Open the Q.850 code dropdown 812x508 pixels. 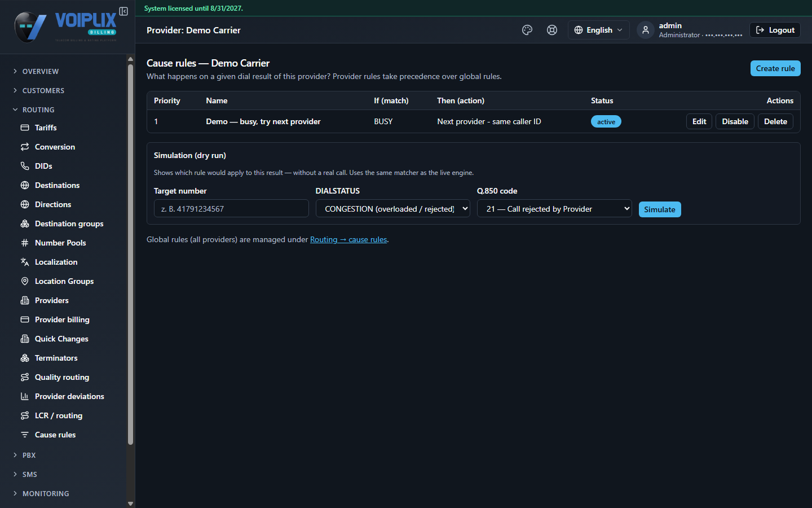[x=554, y=209]
